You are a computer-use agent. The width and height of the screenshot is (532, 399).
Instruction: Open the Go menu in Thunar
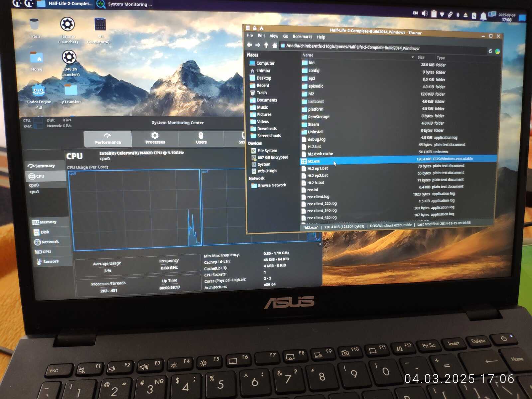click(286, 36)
